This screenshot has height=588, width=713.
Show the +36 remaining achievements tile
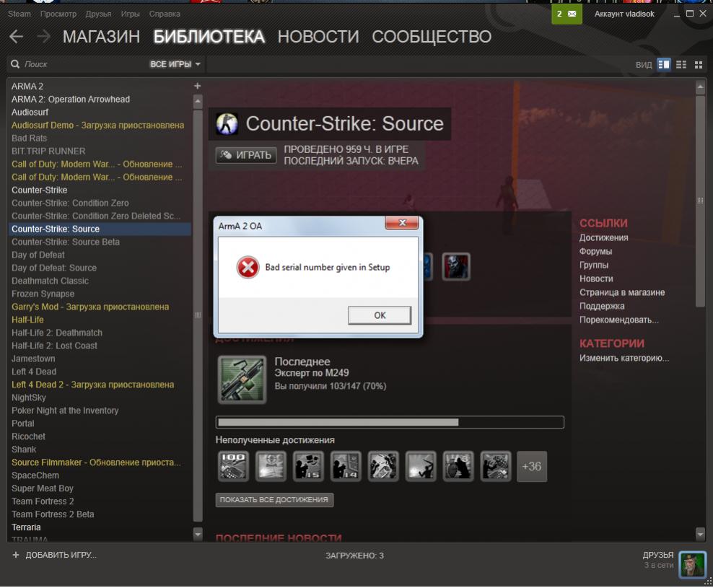[x=532, y=467]
